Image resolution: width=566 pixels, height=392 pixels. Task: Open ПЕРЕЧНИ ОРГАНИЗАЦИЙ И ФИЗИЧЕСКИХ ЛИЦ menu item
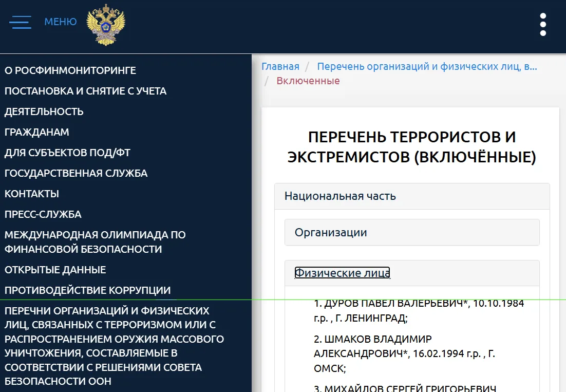click(115, 346)
